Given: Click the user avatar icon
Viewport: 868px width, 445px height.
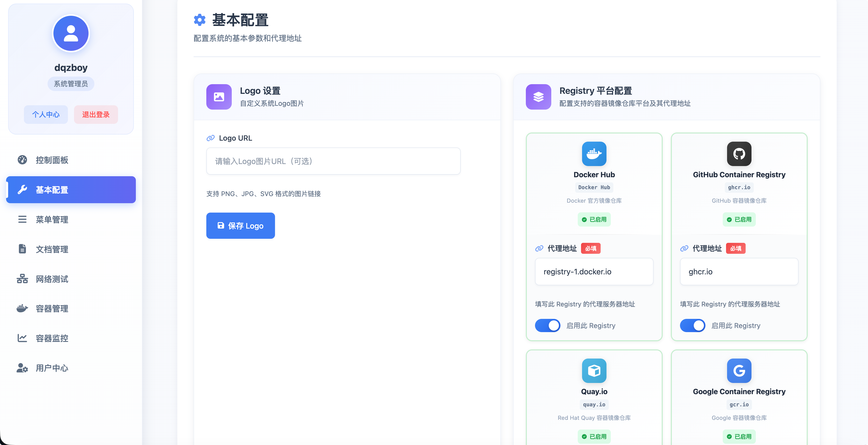Looking at the screenshot, I should click(x=71, y=33).
